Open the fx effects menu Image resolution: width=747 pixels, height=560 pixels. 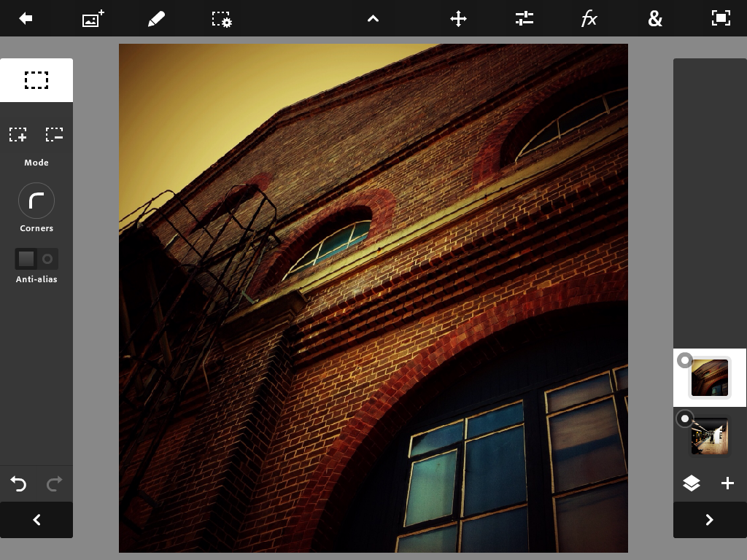tap(589, 19)
